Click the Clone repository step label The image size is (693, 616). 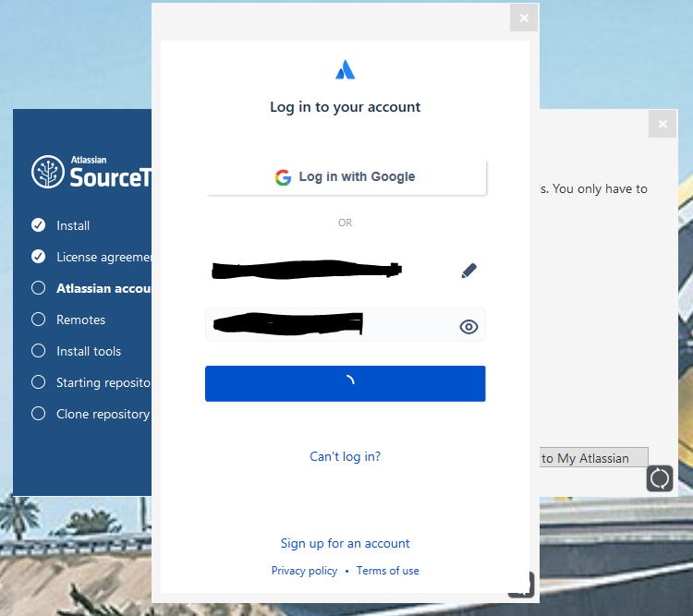103,414
